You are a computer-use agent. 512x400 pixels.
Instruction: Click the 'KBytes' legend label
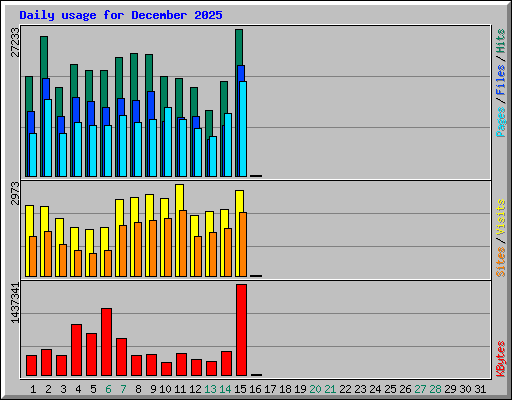(501, 359)
